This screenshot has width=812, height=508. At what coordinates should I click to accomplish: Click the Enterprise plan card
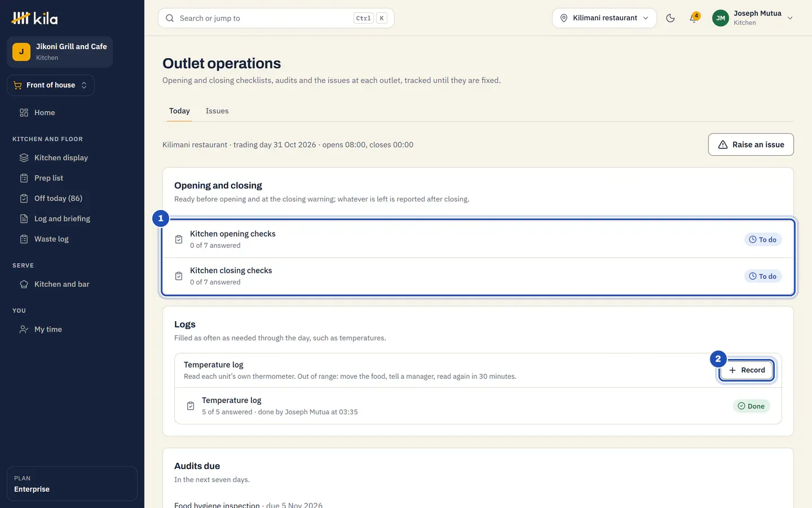tap(72, 484)
